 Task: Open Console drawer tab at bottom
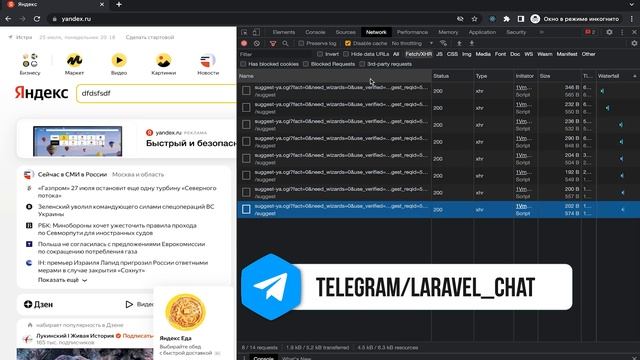point(263,358)
